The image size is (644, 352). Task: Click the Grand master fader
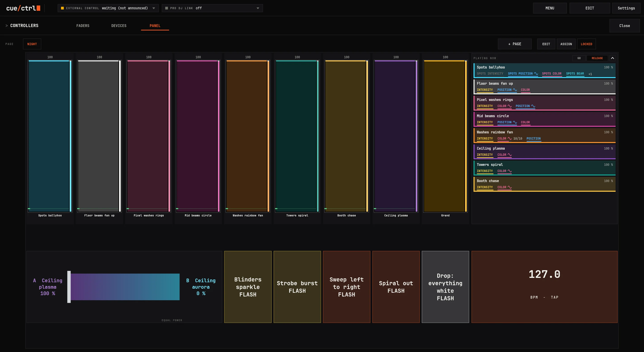[x=445, y=136]
